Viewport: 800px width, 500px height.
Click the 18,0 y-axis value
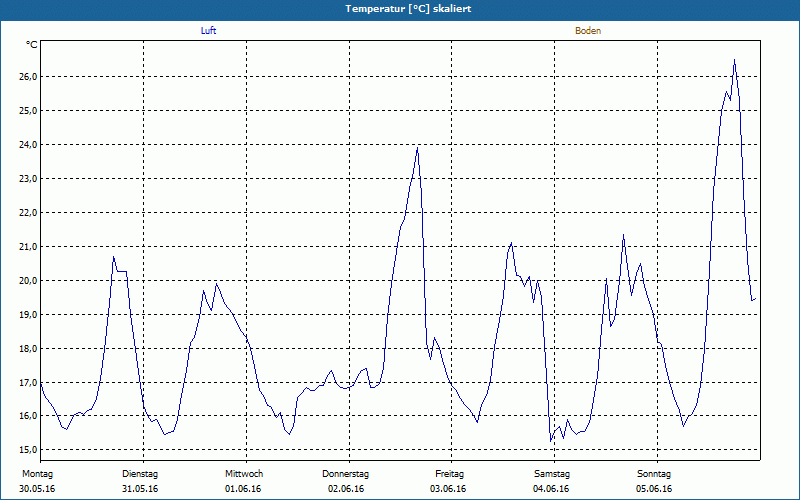(x=28, y=348)
